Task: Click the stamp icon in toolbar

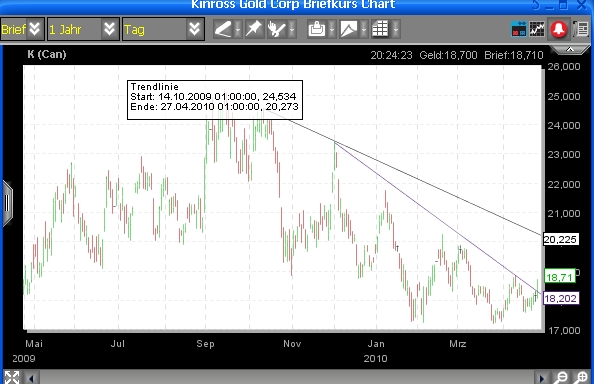Action: pyautogui.click(x=317, y=29)
